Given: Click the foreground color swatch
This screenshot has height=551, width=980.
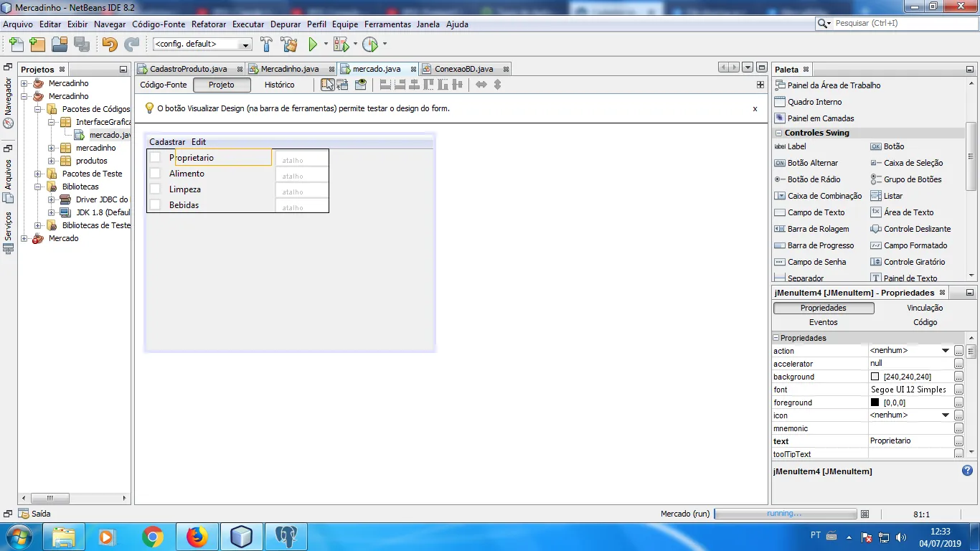Looking at the screenshot, I should pos(875,402).
